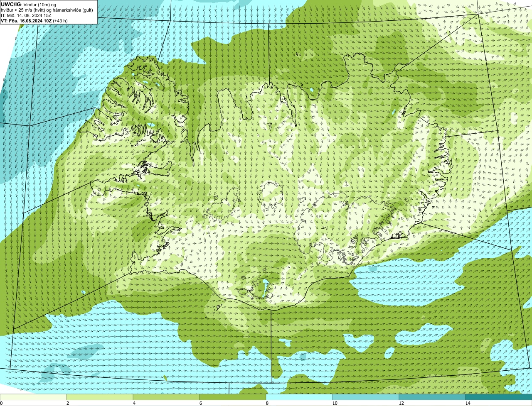The width and height of the screenshot is (532, 406).
Task: Click the darkest teal legend swatch above 14
Action: point(499,397)
